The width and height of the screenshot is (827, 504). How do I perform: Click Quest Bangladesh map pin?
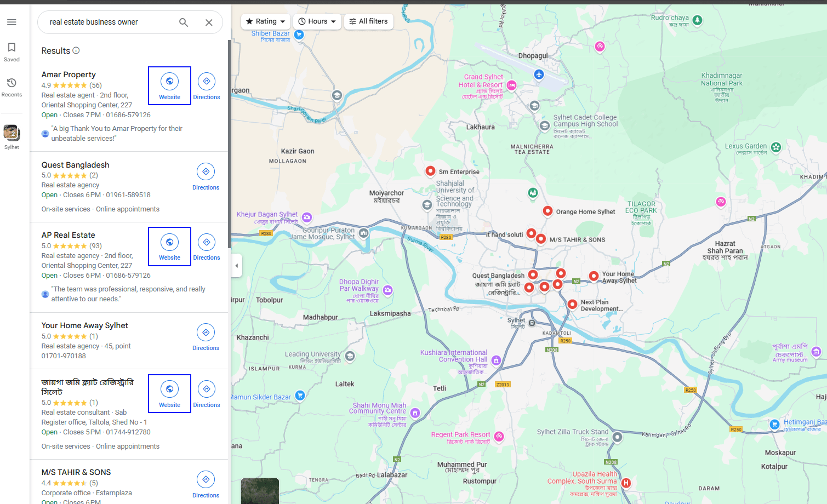coord(533,274)
